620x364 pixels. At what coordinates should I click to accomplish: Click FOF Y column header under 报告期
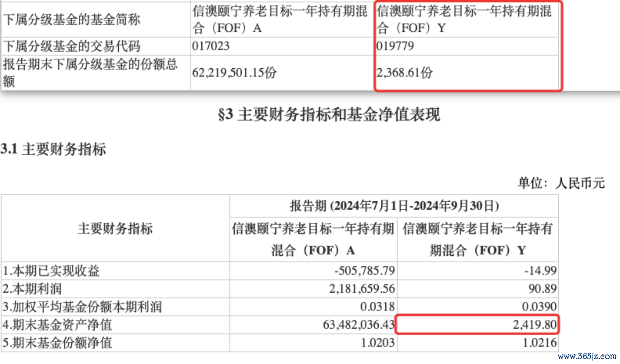point(478,240)
